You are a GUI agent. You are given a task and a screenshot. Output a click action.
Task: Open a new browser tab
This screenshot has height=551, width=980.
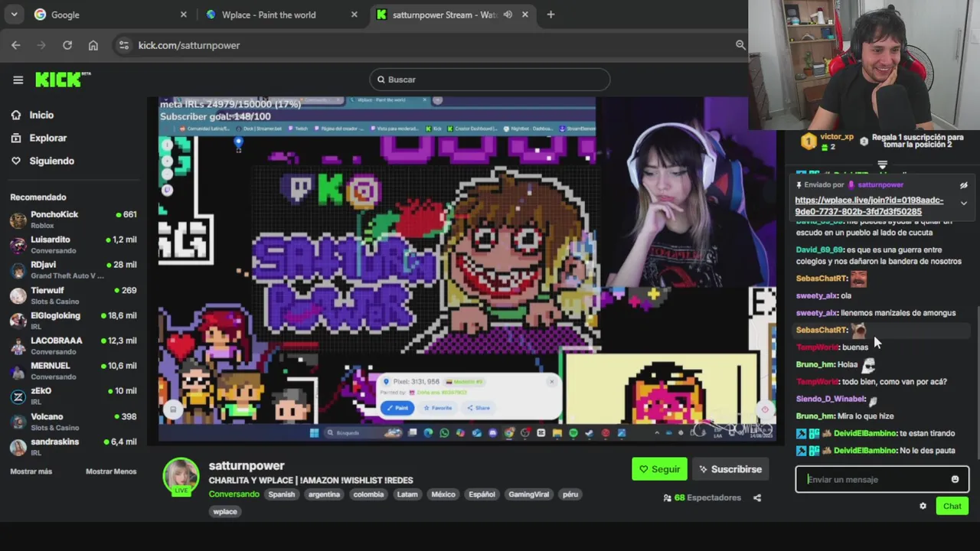pyautogui.click(x=550, y=15)
